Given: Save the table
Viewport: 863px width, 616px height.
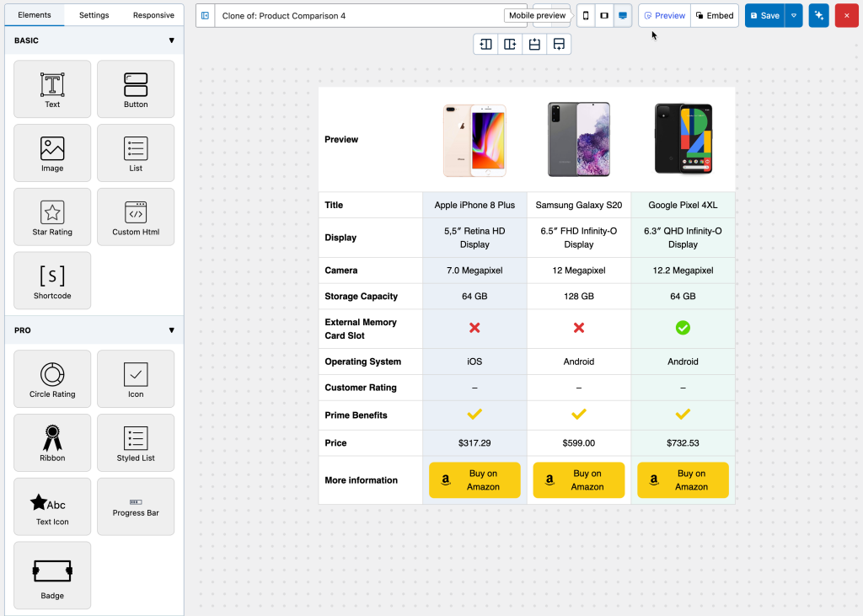Looking at the screenshot, I should [765, 15].
